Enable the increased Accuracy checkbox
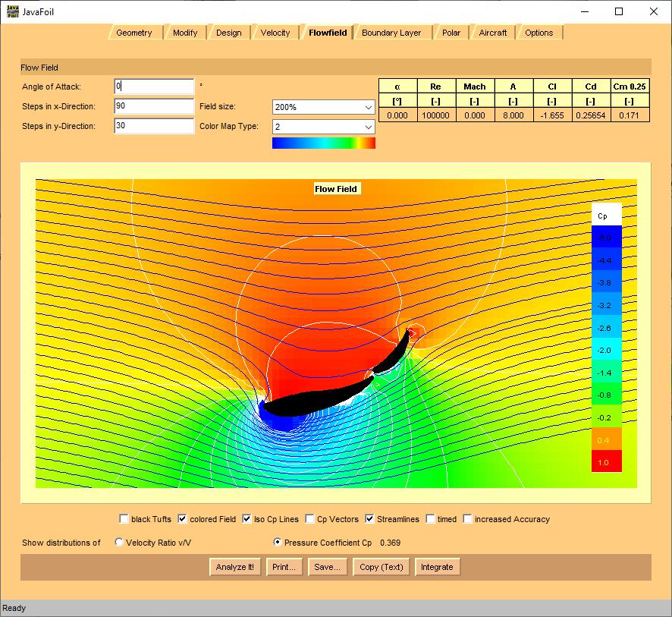Image resolution: width=672 pixels, height=617 pixels. [467, 519]
